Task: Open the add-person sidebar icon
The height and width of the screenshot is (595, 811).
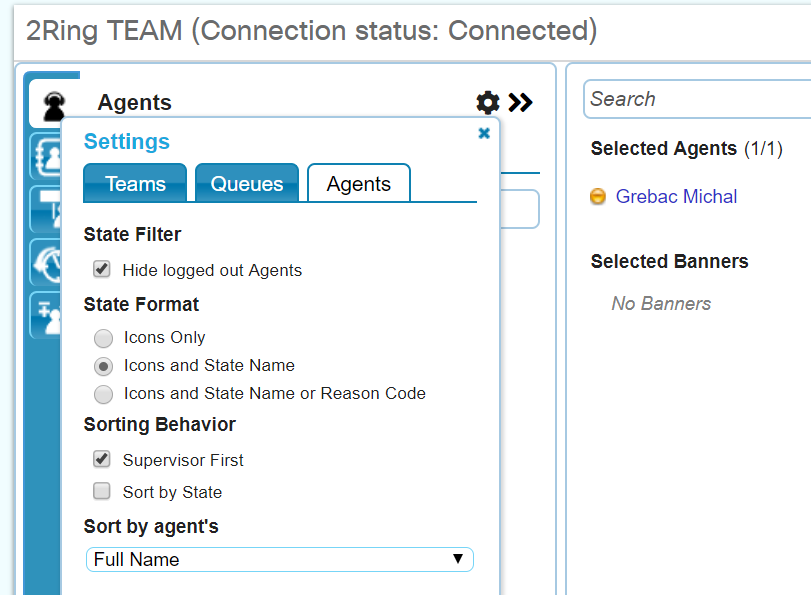Action: (46, 315)
